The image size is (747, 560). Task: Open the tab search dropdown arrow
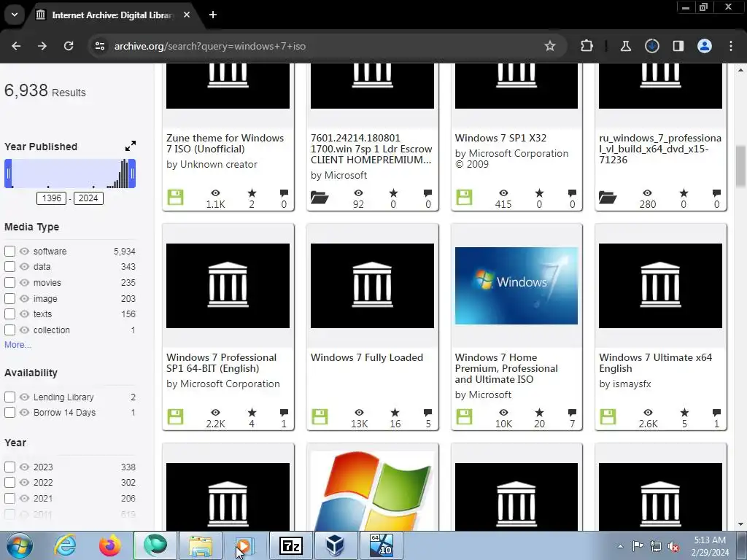[x=15, y=15]
